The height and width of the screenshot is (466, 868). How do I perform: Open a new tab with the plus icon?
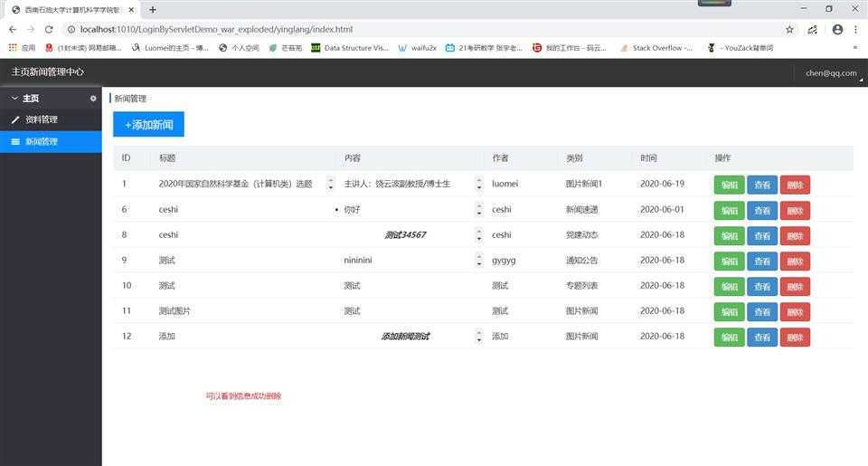[152, 9]
